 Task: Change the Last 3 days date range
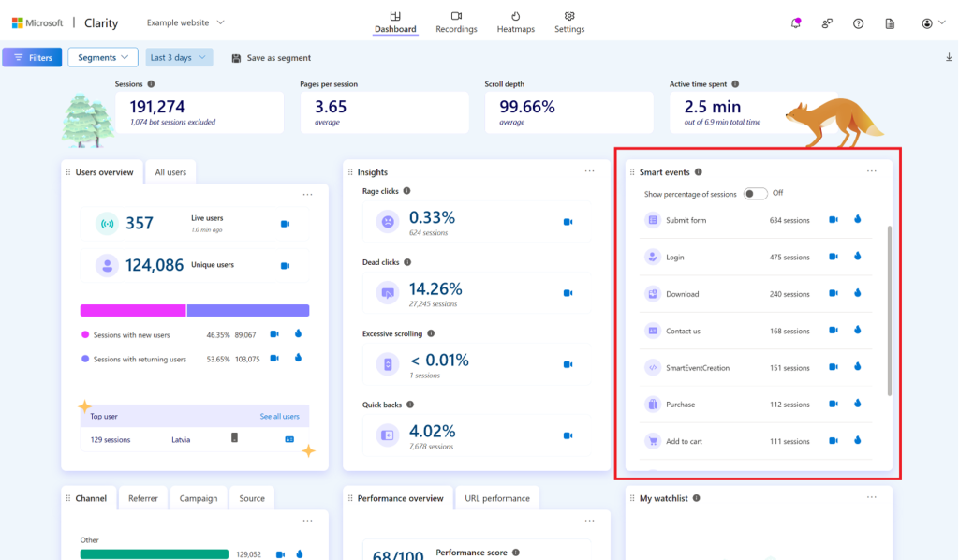click(179, 57)
